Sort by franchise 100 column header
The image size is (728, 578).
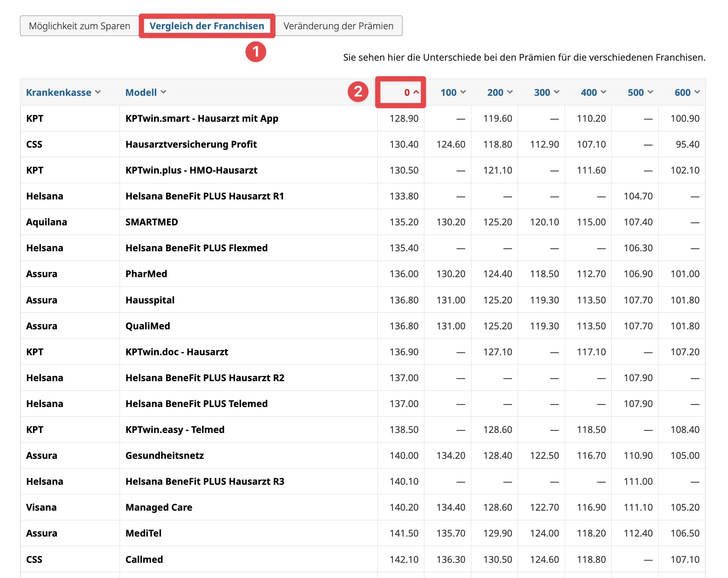pyautogui.click(x=453, y=92)
